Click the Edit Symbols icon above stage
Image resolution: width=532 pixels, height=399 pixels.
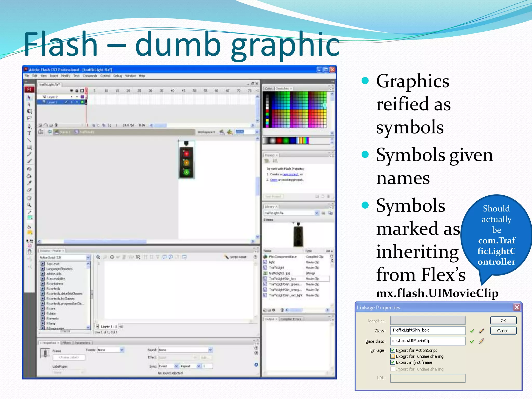point(229,132)
